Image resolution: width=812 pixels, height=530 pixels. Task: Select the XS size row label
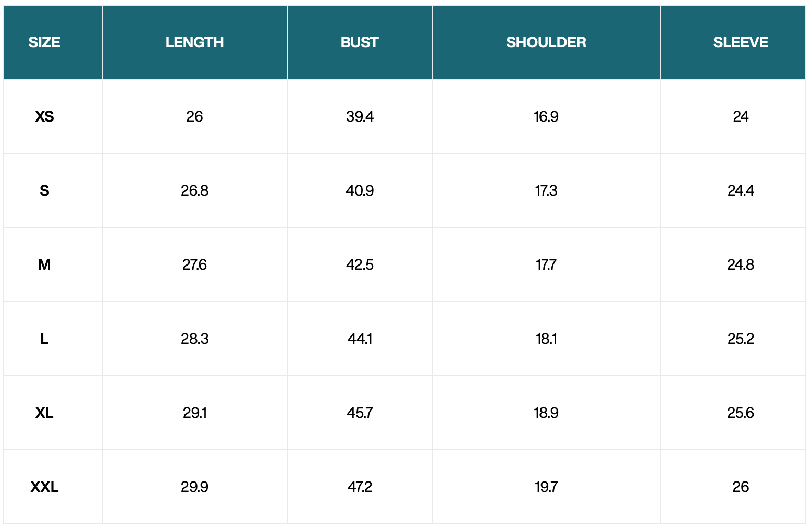pyautogui.click(x=44, y=116)
